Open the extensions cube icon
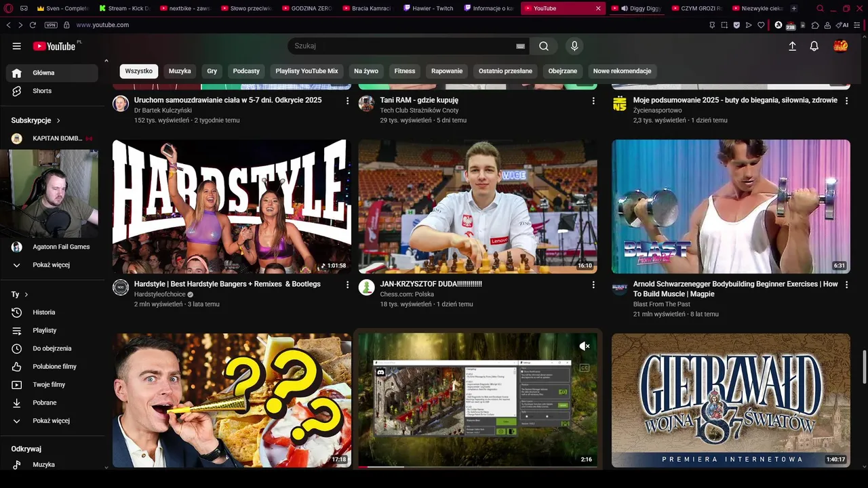 [815, 25]
